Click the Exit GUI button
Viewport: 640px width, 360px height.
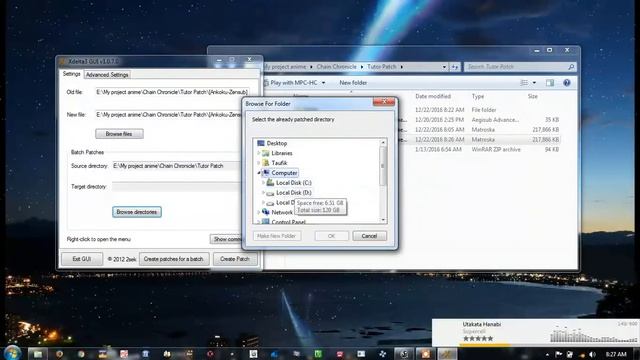click(82, 259)
